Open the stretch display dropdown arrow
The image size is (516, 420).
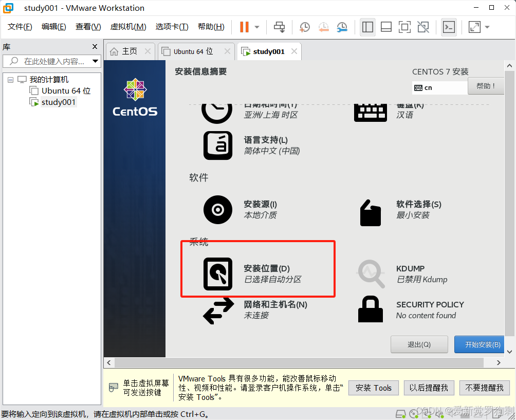click(x=487, y=27)
